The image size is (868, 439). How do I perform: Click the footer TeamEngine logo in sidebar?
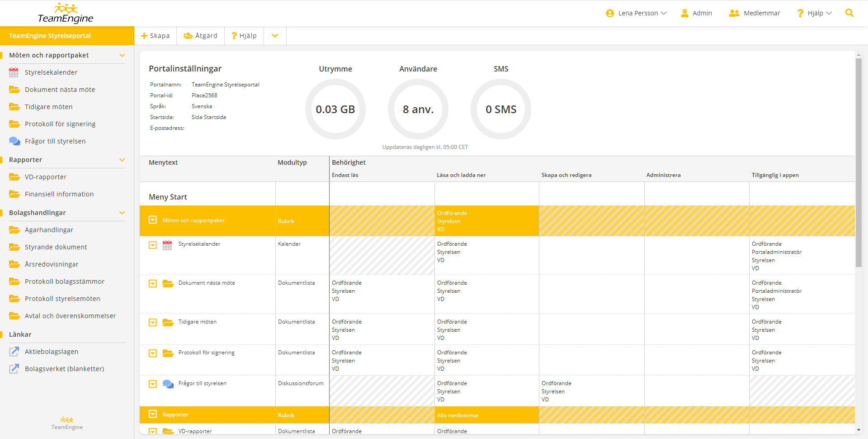pyautogui.click(x=67, y=423)
